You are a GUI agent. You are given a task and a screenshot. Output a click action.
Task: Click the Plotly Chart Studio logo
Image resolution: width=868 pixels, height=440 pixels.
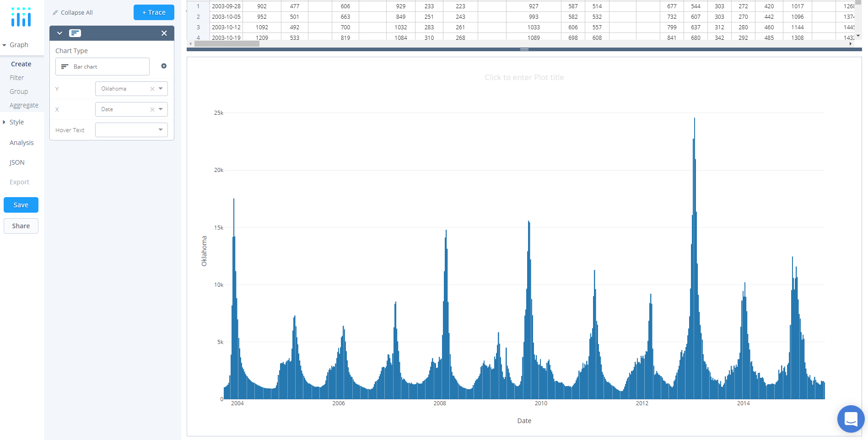21,17
